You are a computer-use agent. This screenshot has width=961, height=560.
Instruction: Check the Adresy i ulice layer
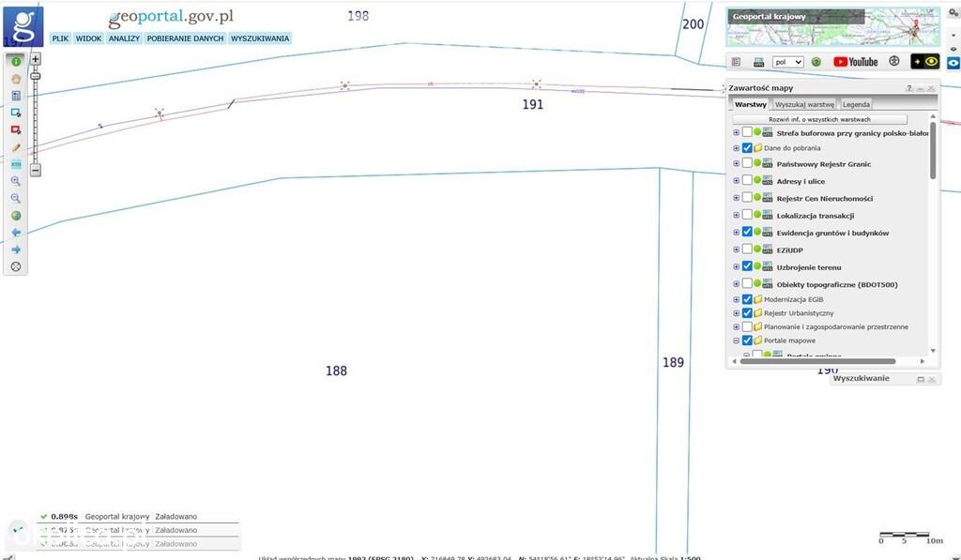pyautogui.click(x=746, y=180)
